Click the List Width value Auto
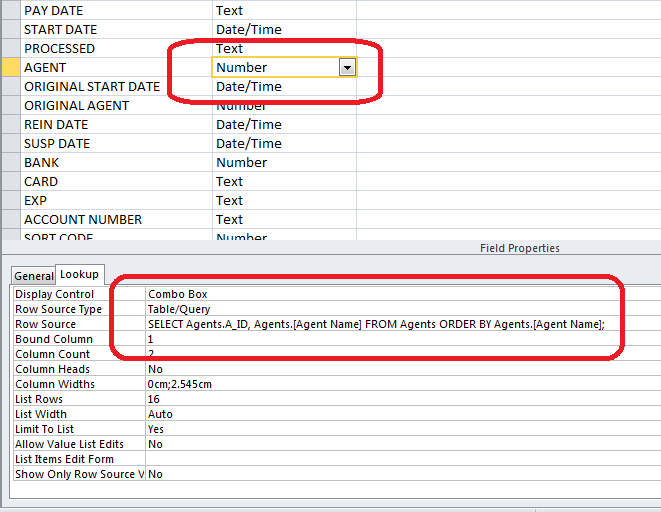661x512 pixels. pyautogui.click(x=160, y=414)
